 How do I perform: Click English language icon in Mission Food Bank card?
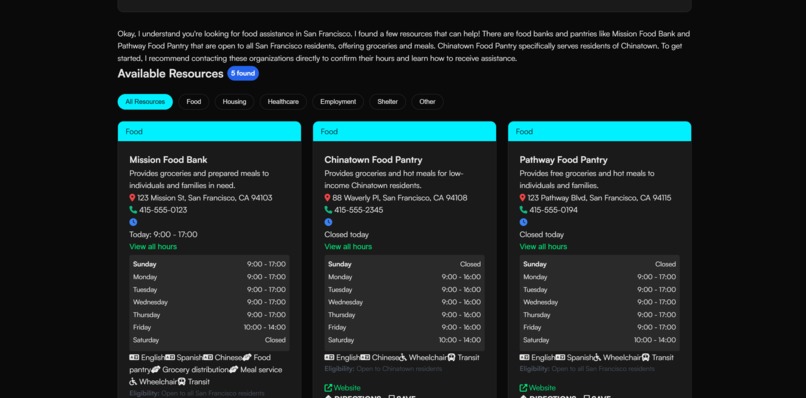click(134, 357)
